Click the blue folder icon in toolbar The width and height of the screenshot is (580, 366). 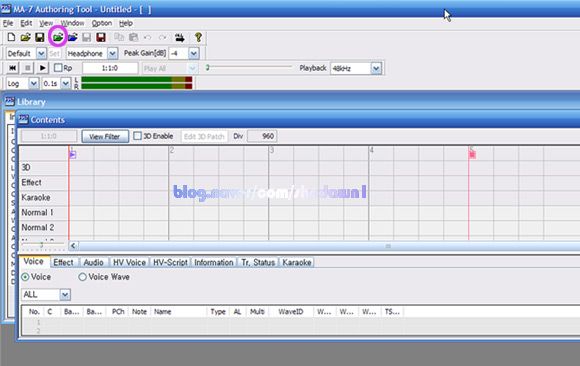[72, 37]
